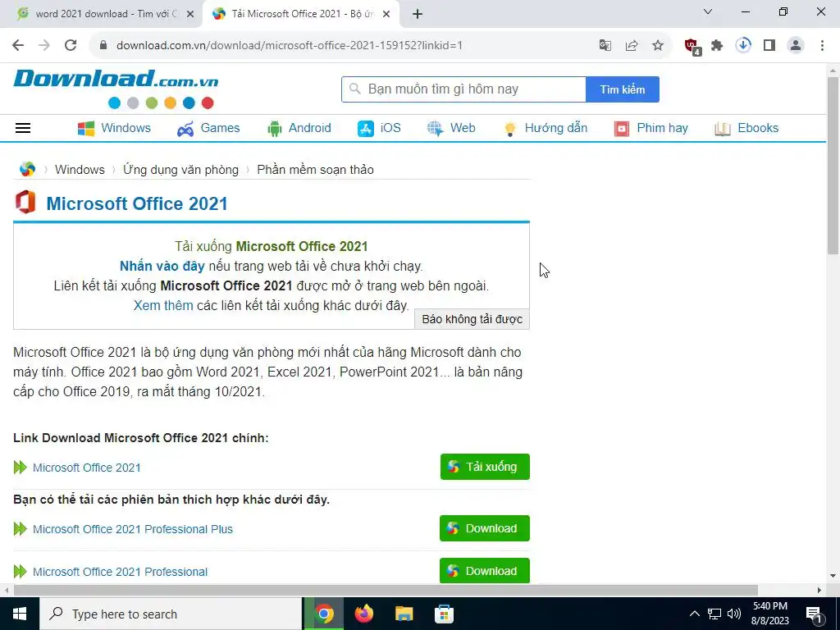Click the Windows taskbar search box
Screen dimensions: 840x630
(171, 614)
